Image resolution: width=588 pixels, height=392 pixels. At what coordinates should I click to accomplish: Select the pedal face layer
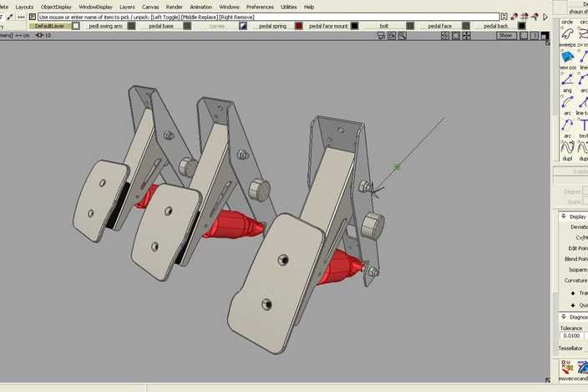pyautogui.click(x=440, y=26)
